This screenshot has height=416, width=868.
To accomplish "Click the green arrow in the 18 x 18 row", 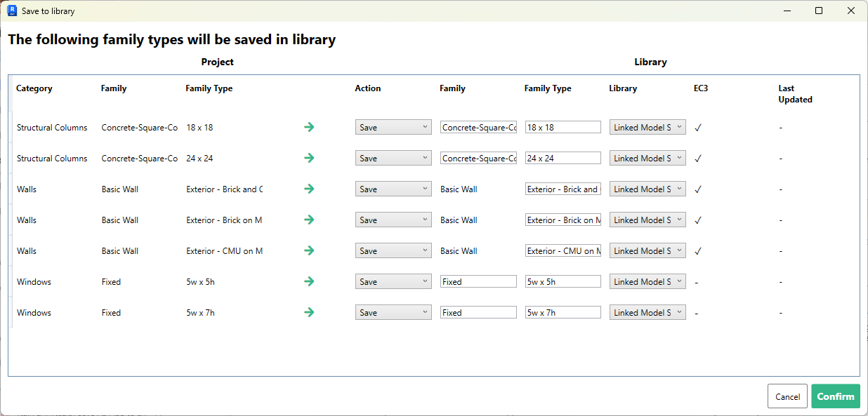I will click(x=309, y=127).
